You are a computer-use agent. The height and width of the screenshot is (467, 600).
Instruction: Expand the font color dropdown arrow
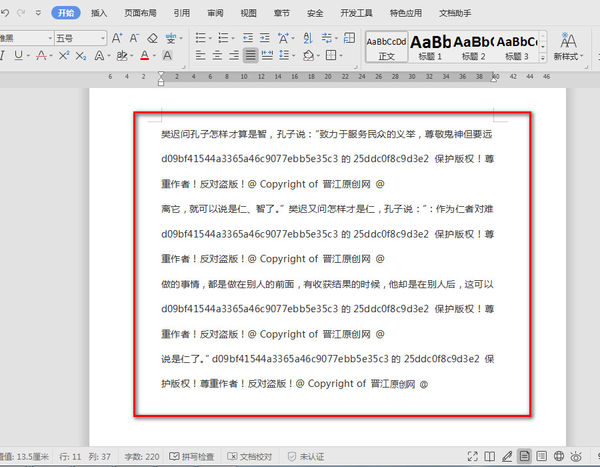pyautogui.click(x=155, y=56)
